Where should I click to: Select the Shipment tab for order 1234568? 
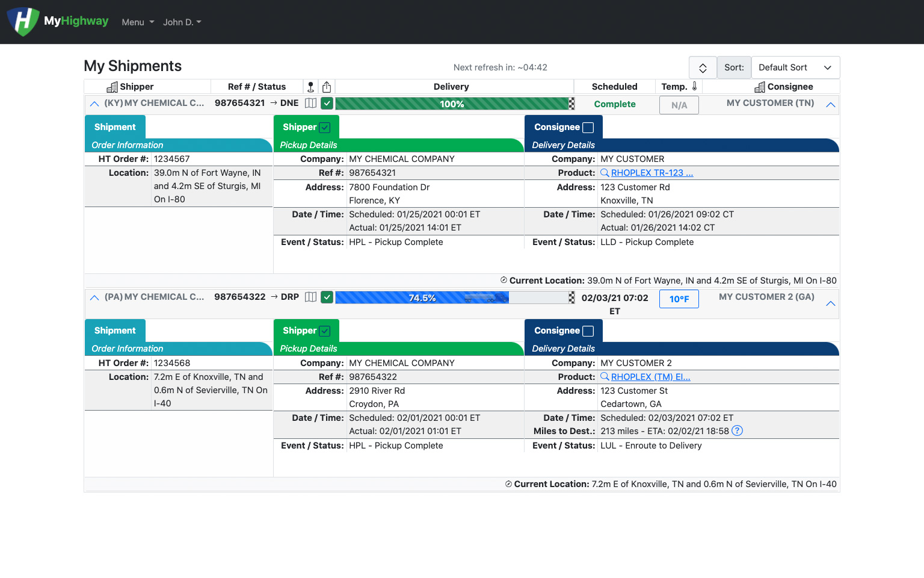[x=115, y=331]
